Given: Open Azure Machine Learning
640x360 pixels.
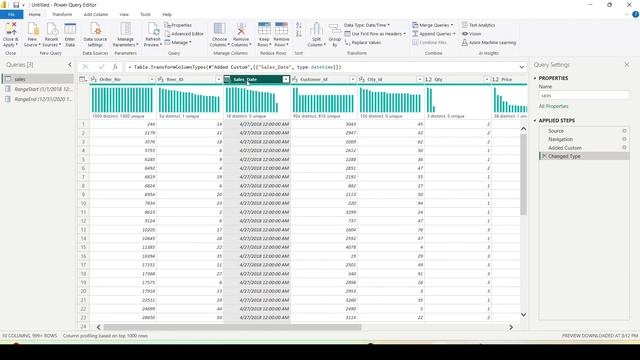Looking at the screenshot, I should (x=489, y=42).
